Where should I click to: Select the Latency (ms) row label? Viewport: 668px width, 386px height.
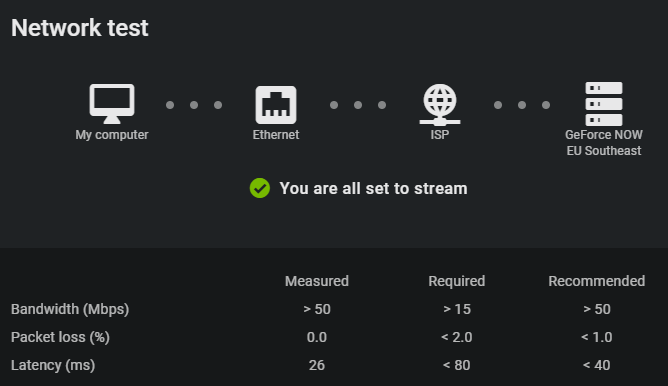point(53,366)
